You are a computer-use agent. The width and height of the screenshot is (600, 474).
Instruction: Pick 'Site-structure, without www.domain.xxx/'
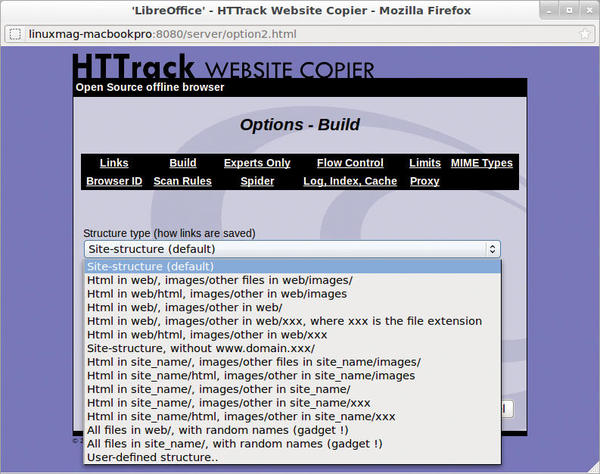point(292,348)
